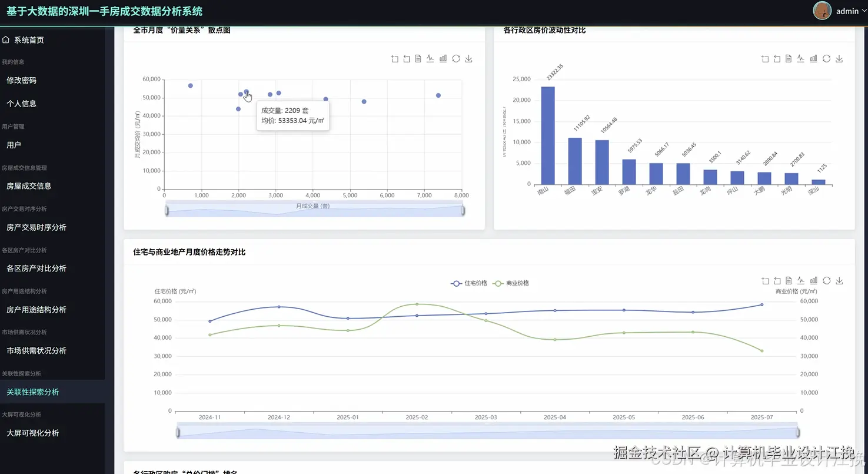Toggle the 商业价格 legend series
This screenshot has width=868, height=474.
click(511, 283)
